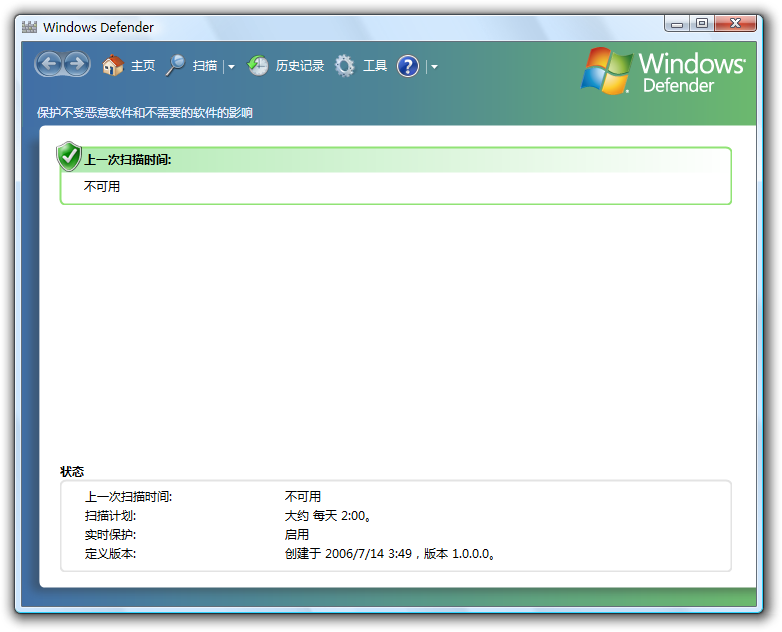Expand the help options dropdown arrow
Screen dimensions: 782x632
point(434,66)
